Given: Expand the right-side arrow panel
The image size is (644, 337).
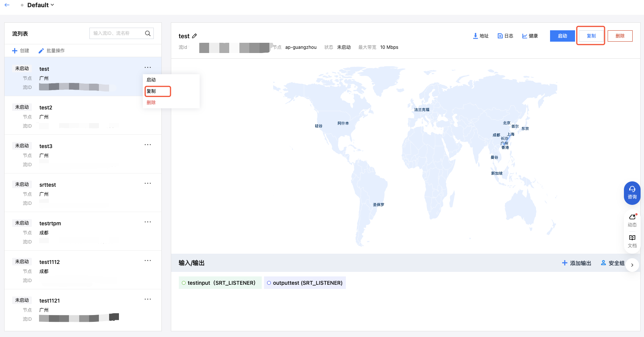Looking at the screenshot, I should [x=632, y=265].
